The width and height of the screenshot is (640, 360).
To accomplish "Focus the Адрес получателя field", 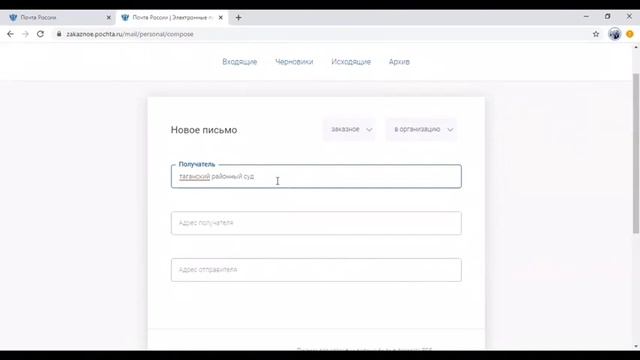I will 316,223.
